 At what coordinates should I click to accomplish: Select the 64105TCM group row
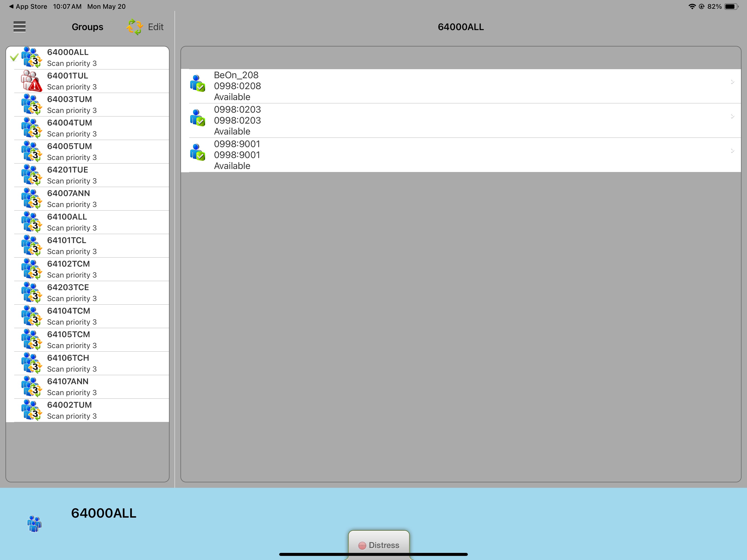click(87, 340)
